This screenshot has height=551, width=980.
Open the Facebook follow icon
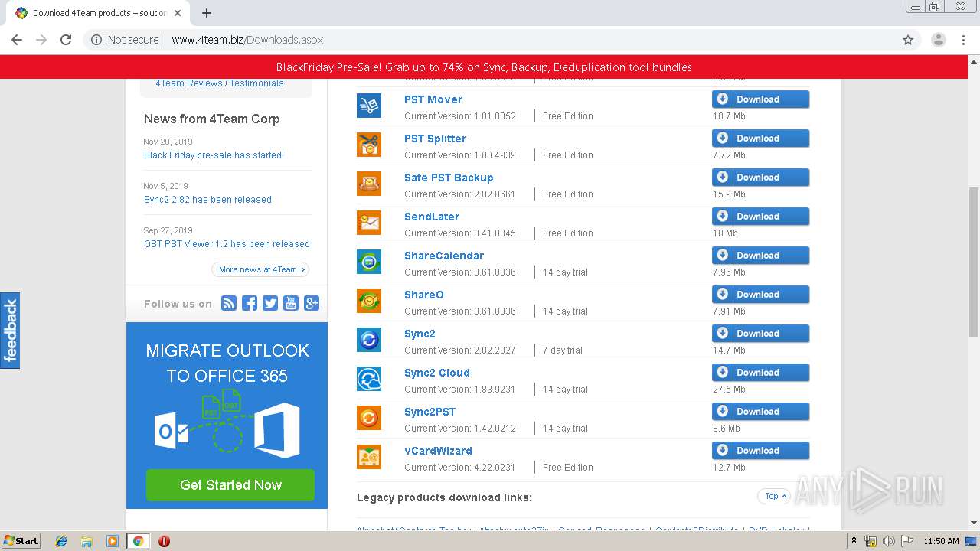pos(250,303)
